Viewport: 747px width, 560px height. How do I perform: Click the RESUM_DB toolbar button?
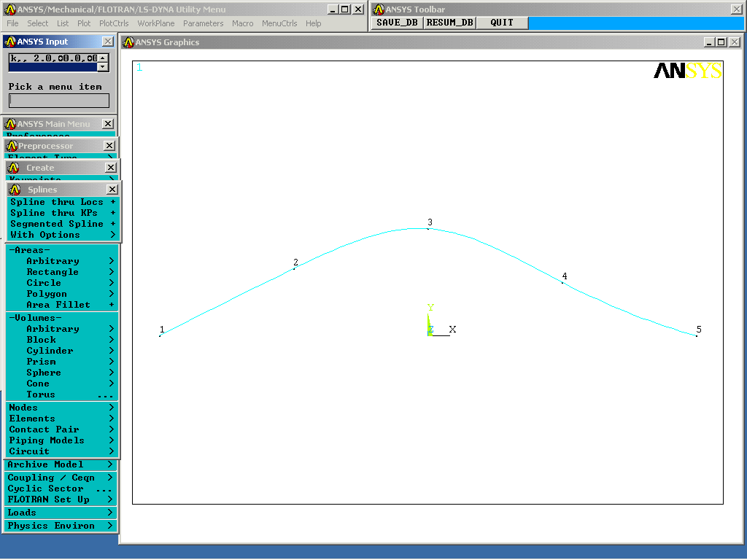[449, 23]
